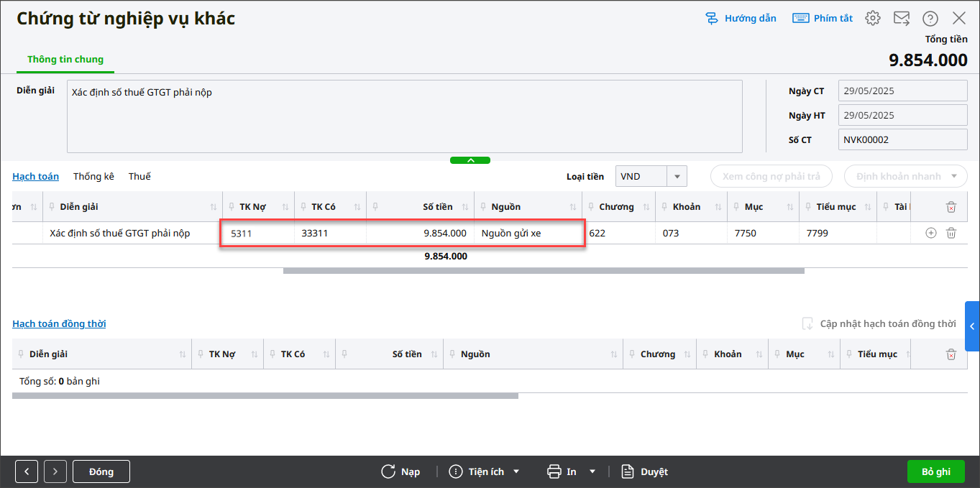This screenshot has width=980, height=488.
Task: Go to previous voucher arrow
Action: (x=27, y=471)
